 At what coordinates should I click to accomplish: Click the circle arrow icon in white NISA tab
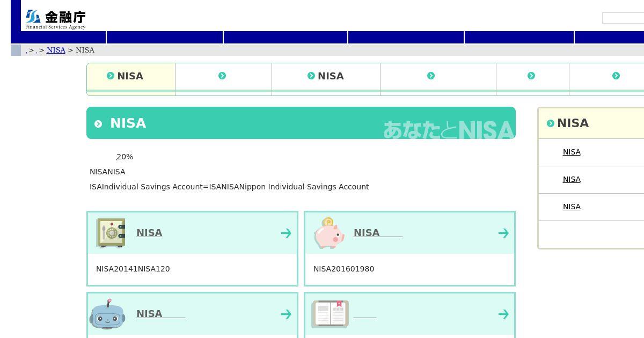[x=311, y=76]
